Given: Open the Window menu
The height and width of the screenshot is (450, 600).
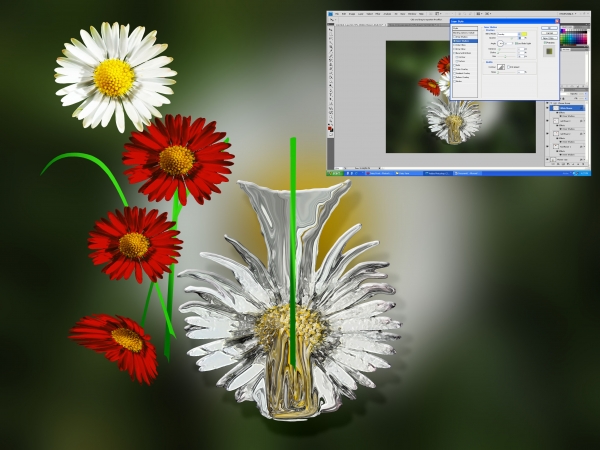Looking at the screenshot, I should click(412, 14).
